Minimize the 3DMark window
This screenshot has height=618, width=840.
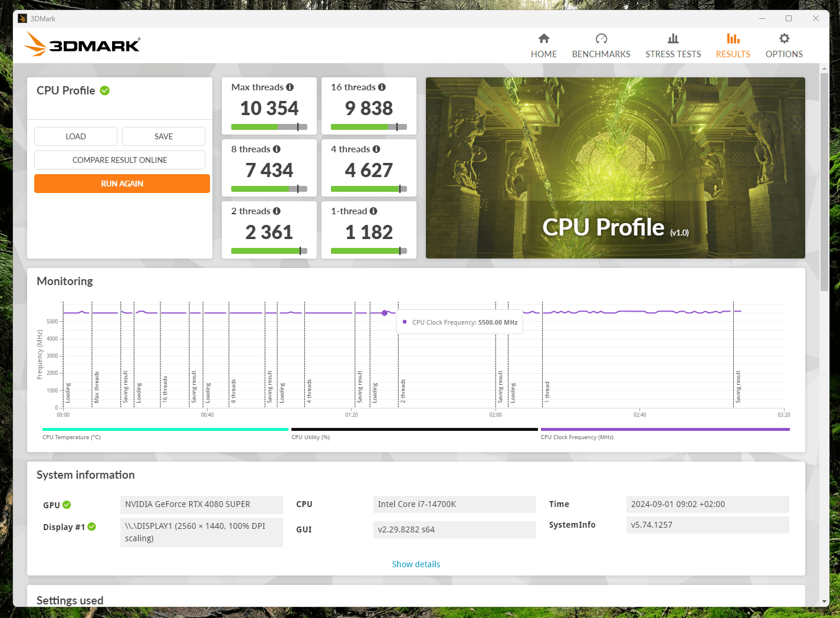coord(762,18)
